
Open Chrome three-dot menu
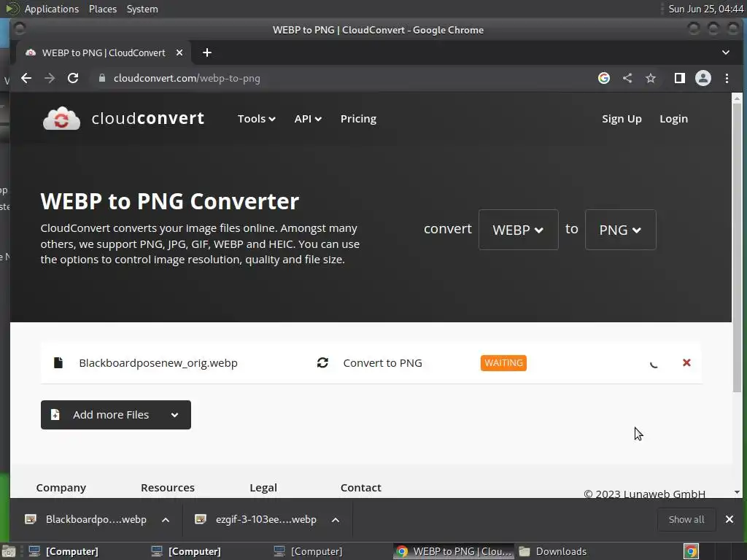[727, 78]
